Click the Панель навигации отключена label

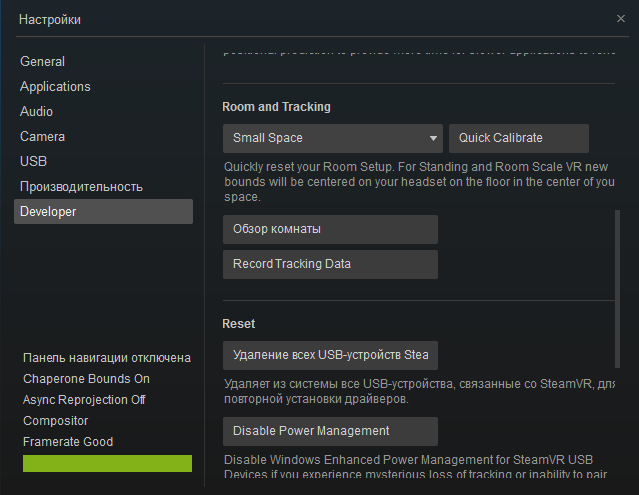(107, 358)
